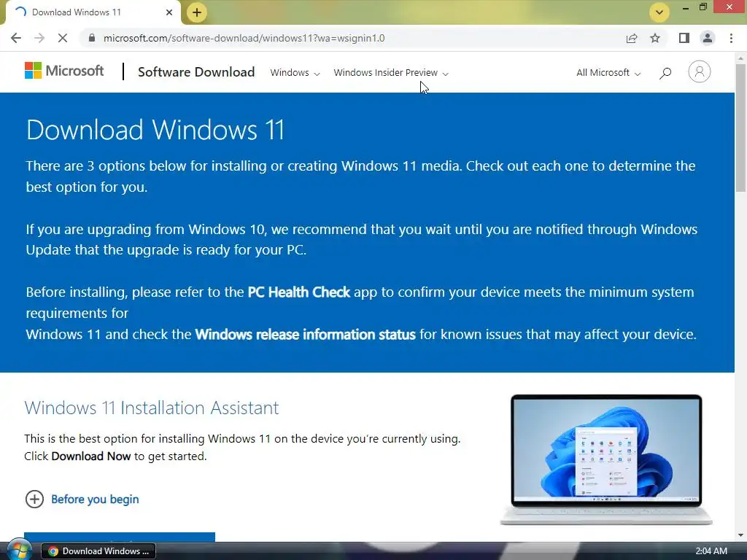Restore down the Chrome window
The image size is (747, 560).
(703, 7)
